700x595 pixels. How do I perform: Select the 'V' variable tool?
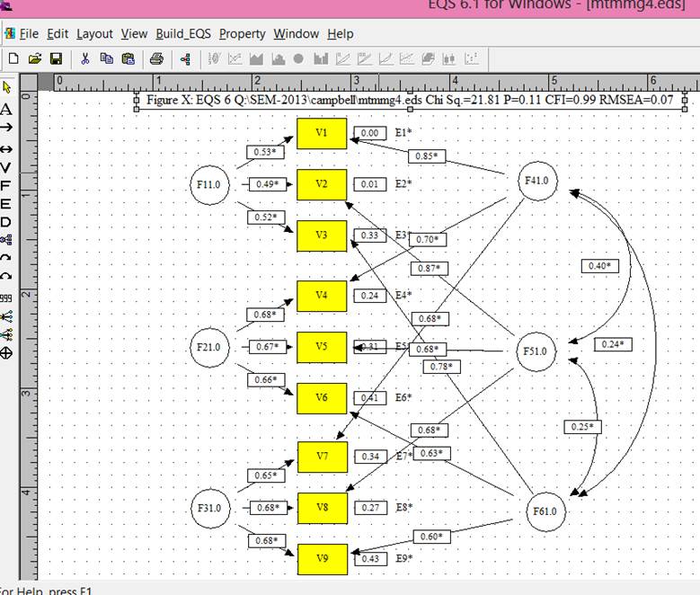(x=5, y=168)
